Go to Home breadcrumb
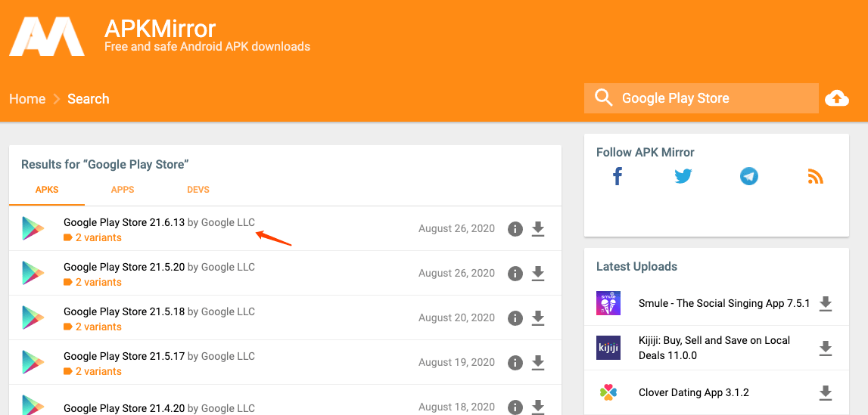The width and height of the screenshot is (868, 415). [27, 99]
